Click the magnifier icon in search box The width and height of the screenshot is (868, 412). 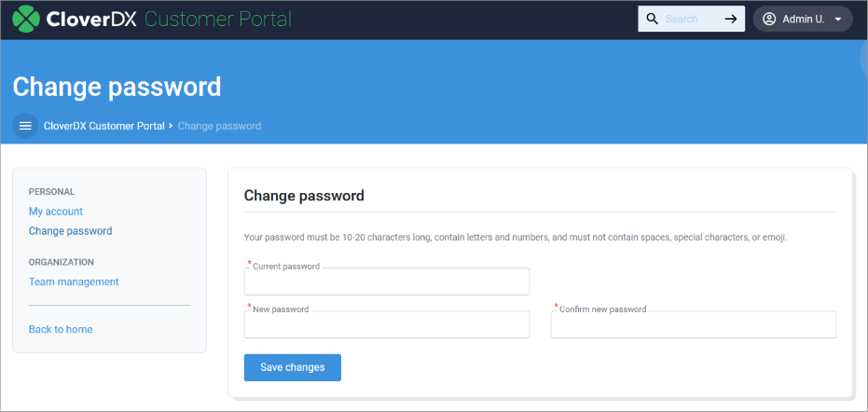click(653, 19)
